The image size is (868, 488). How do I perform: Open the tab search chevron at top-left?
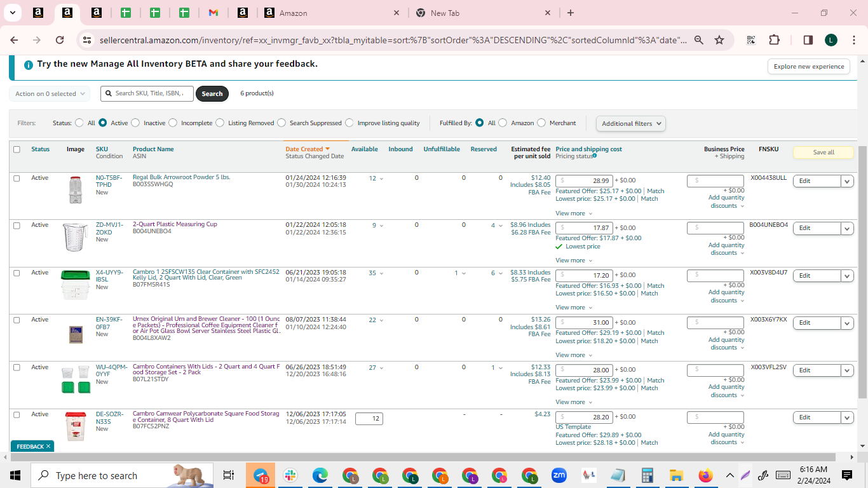pyautogui.click(x=12, y=13)
